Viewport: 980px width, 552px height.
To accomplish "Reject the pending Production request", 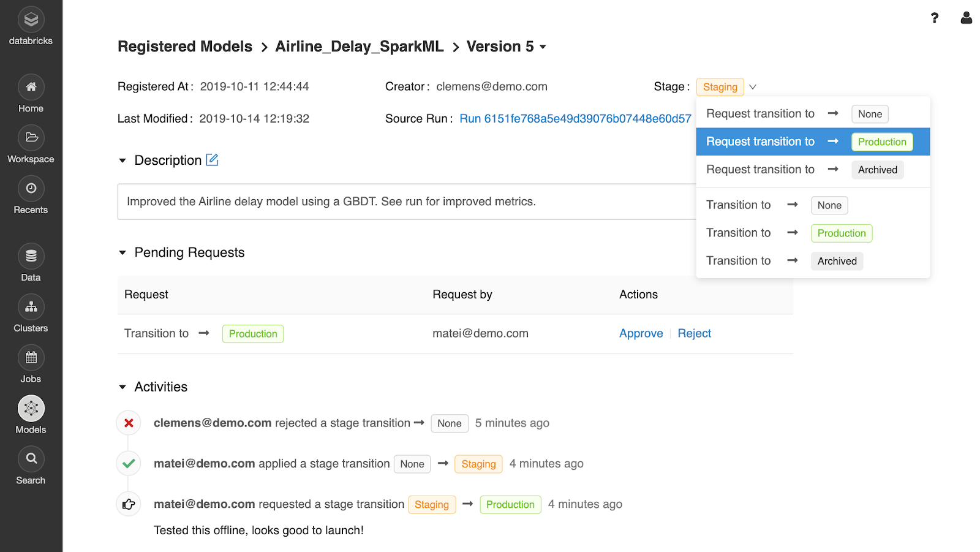I will tap(694, 333).
